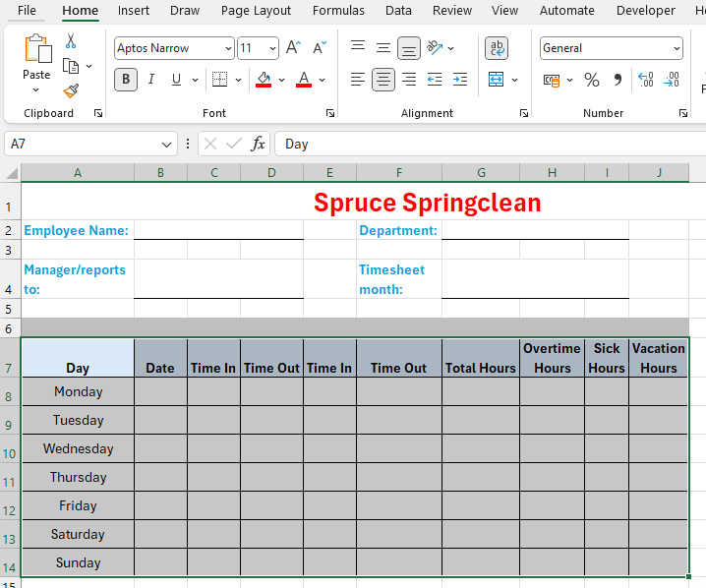Open the Aptos Narrow font name dropdown
This screenshot has height=588, width=706.
pyautogui.click(x=228, y=48)
